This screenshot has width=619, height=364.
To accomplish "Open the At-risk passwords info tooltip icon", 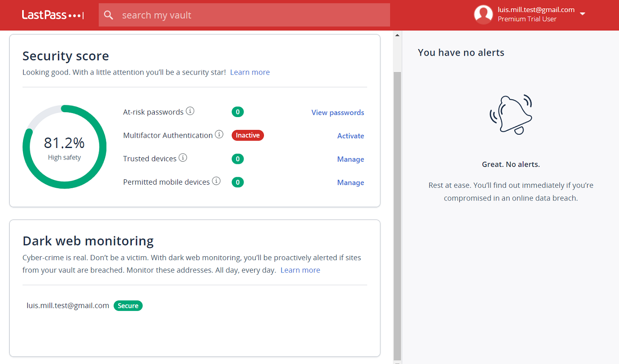I will (190, 110).
